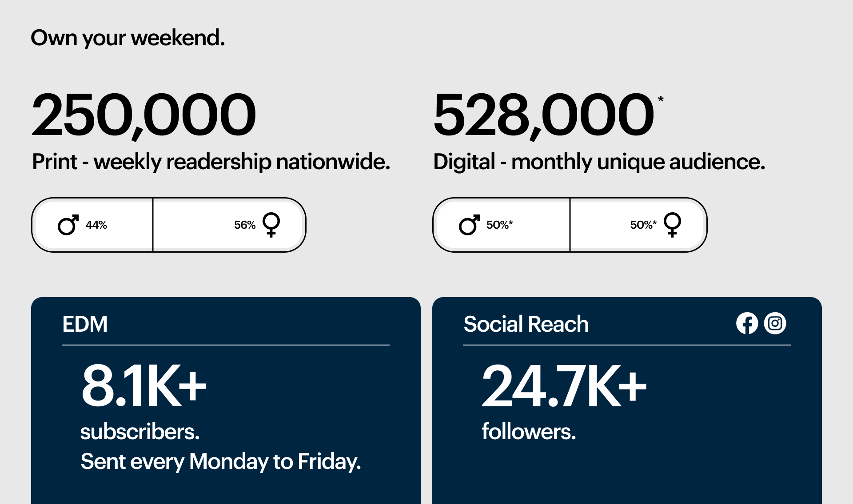Viewport: 853px width, 504px height.
Task: Click the 250,000 print readership figure
Action: [x=144, y=115]
